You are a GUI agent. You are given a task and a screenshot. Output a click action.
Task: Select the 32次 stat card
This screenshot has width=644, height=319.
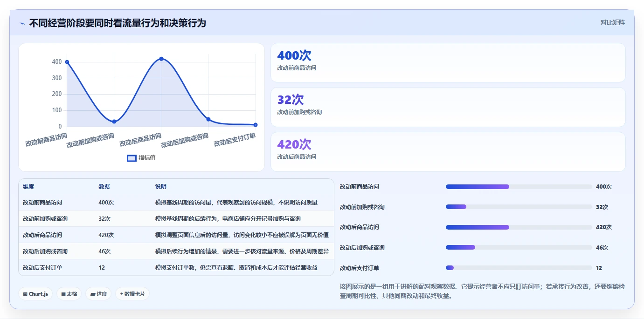click(448, 107)
